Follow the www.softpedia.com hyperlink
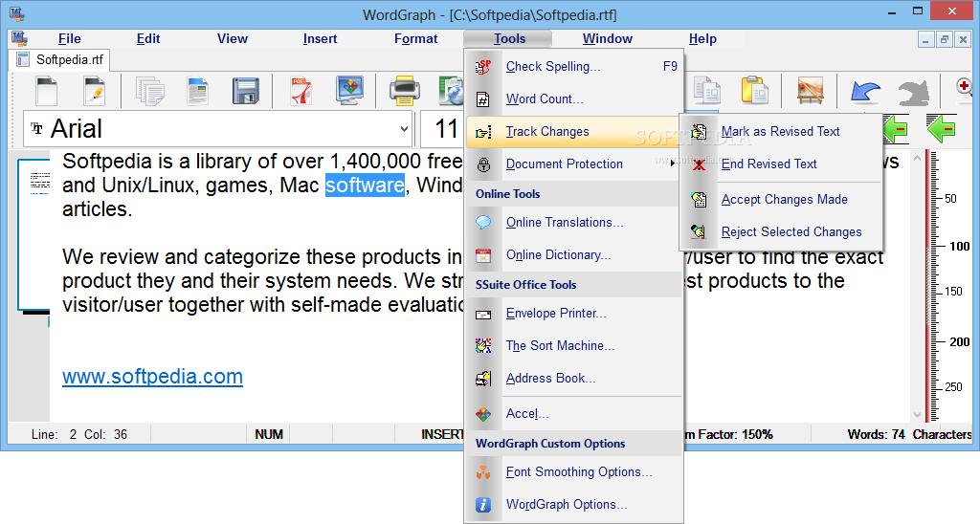Viewport: 980px width, 524px height. click(152, 377)
